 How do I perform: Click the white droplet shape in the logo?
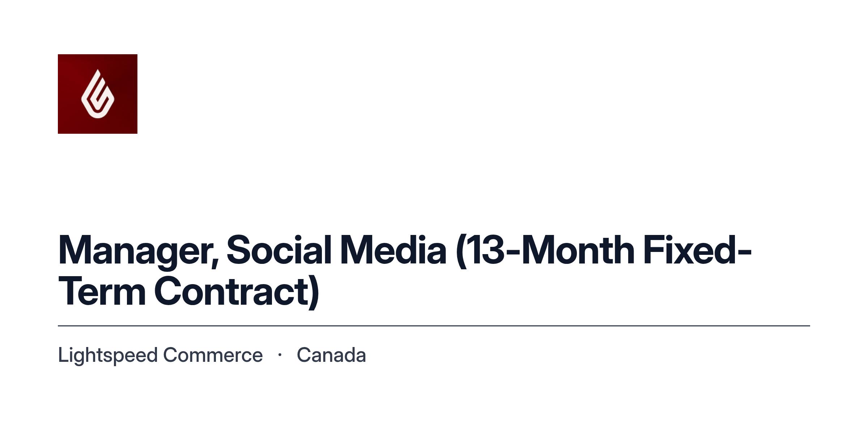[98, 94]
